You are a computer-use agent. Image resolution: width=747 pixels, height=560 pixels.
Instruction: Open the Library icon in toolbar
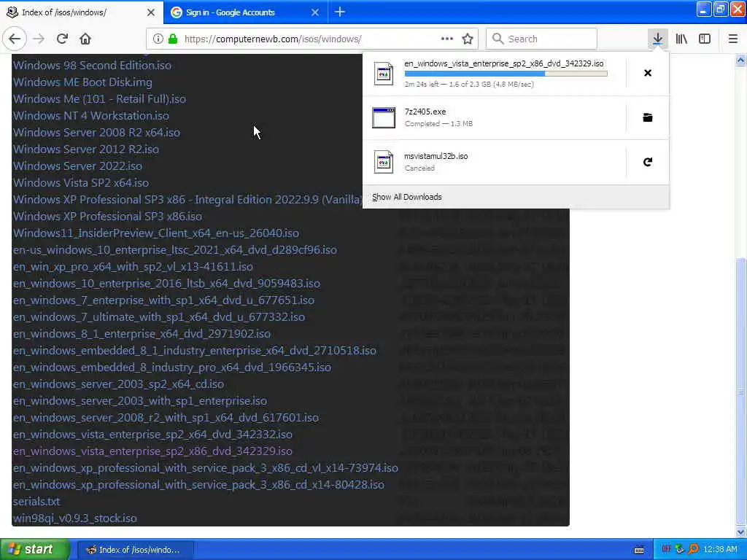681,39
